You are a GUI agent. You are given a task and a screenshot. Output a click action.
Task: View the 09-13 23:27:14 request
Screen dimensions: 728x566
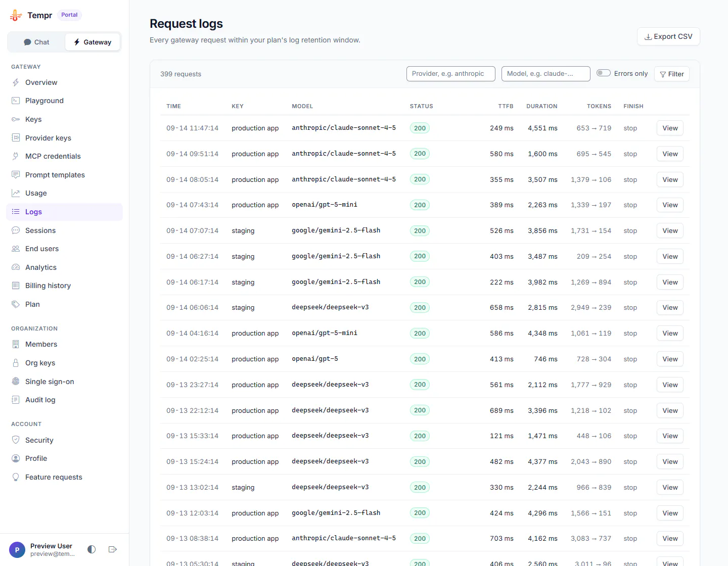(670, 385)
